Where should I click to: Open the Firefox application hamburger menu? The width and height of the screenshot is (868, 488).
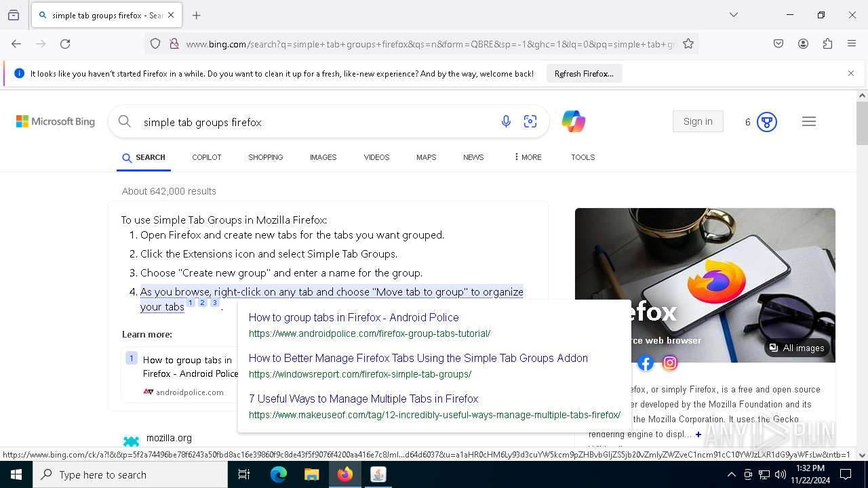coord(852,43)
